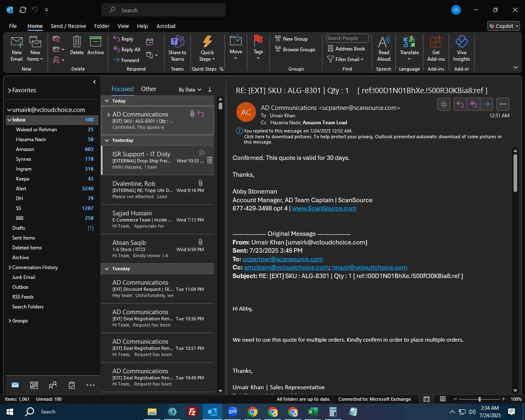Click Get Add-ins icon
525x420 pixels.
[436, 48]
